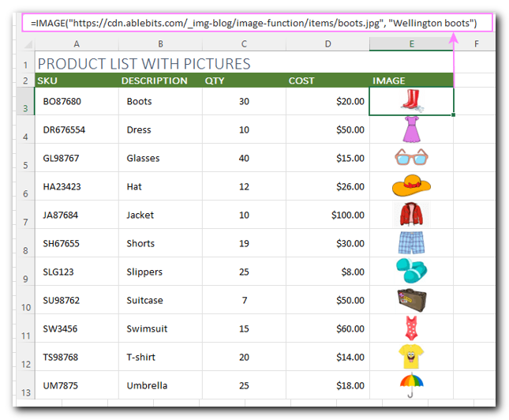
Task: Click the yellow T-shirt image
Action: [411, 356]
